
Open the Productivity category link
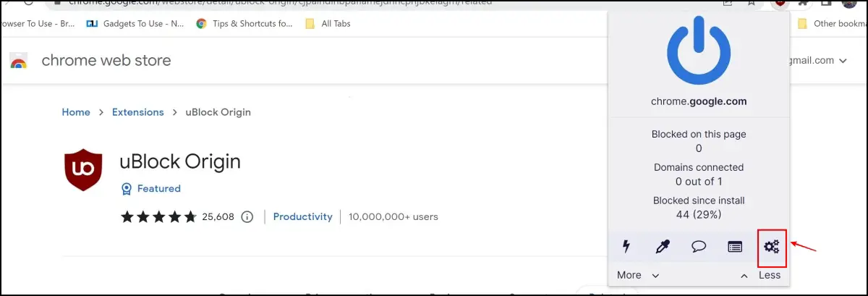pos(302,216)
